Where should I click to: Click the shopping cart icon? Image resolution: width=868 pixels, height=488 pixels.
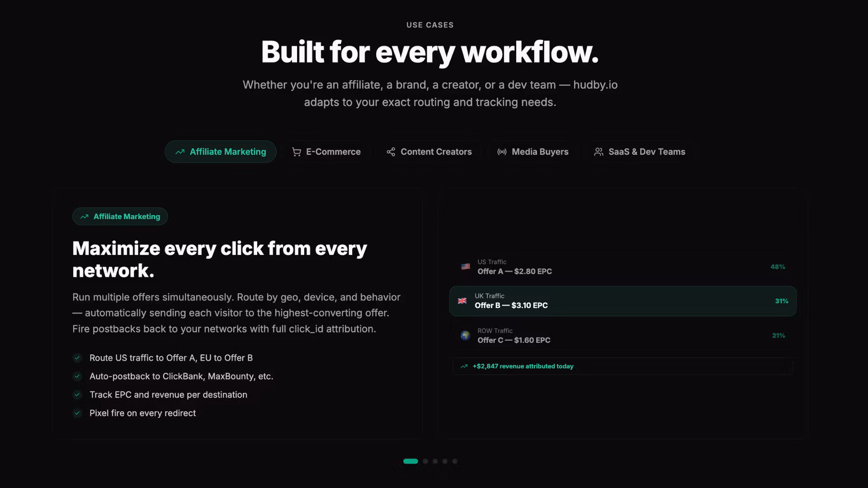[297, 152]
